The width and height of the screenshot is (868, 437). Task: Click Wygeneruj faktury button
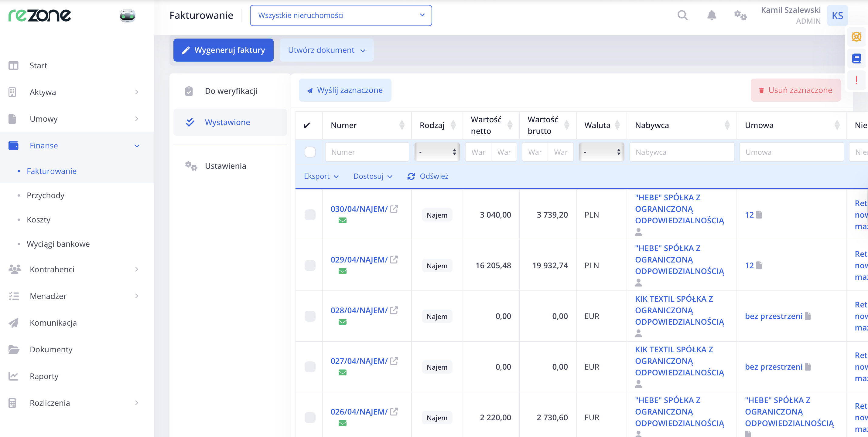click(223, 50)
